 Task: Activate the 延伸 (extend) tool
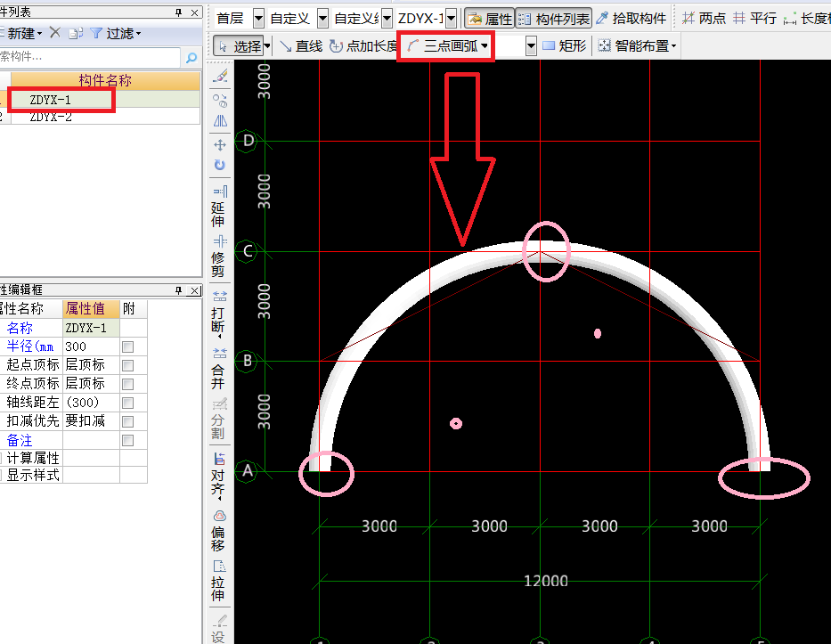point(218,207)
